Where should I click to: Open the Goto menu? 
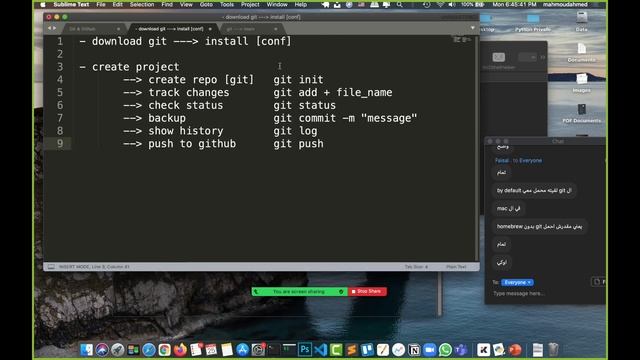[x=206, y=4]
